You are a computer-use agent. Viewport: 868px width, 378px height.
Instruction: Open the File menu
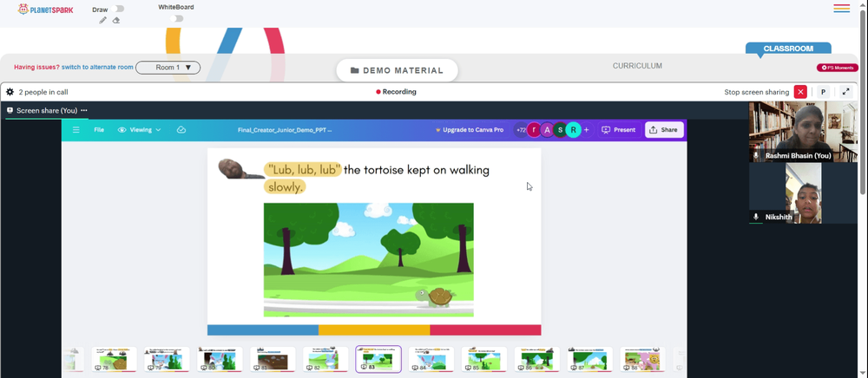point(99,130)
